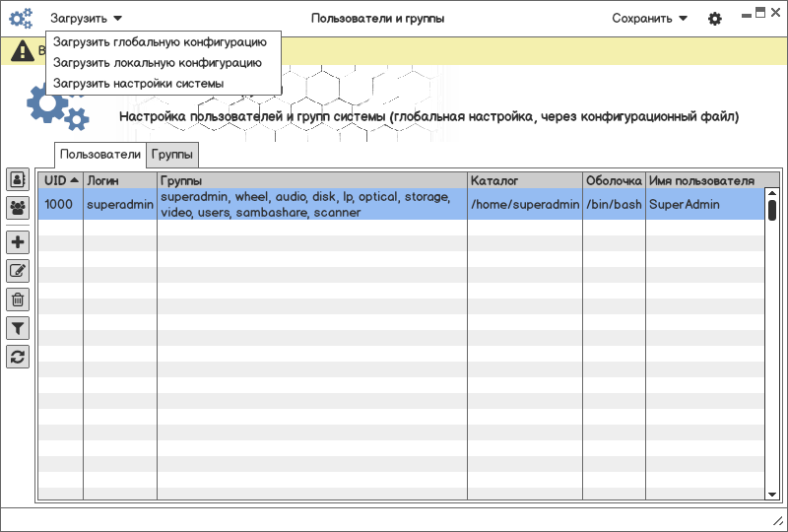Click the plus icon to add user
Image resolution: width=788 pixels, height=532 pixels.
click(x=18, y=242)
